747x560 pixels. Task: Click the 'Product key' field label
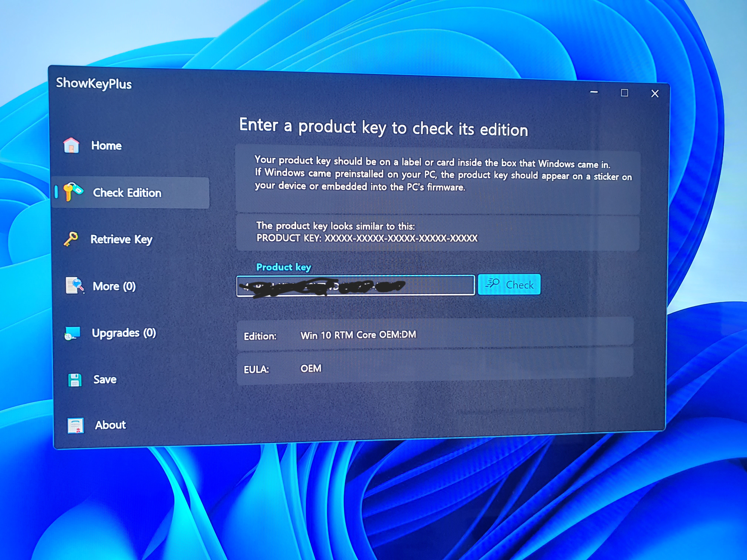click(284, 267)
